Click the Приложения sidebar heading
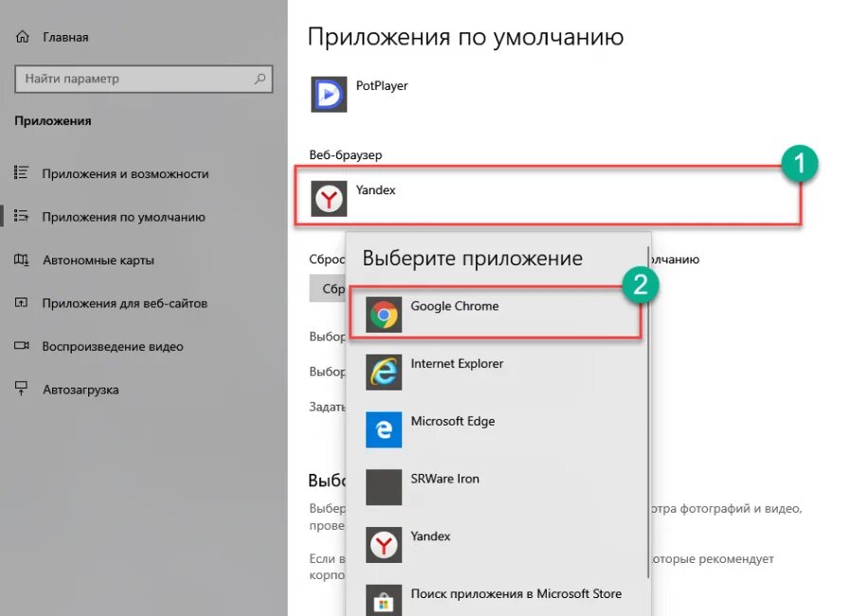 coord(52,121)
